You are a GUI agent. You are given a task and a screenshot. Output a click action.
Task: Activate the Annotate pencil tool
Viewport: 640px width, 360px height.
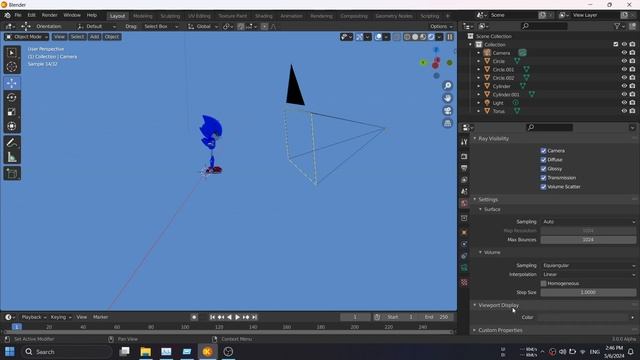point(12,142)
